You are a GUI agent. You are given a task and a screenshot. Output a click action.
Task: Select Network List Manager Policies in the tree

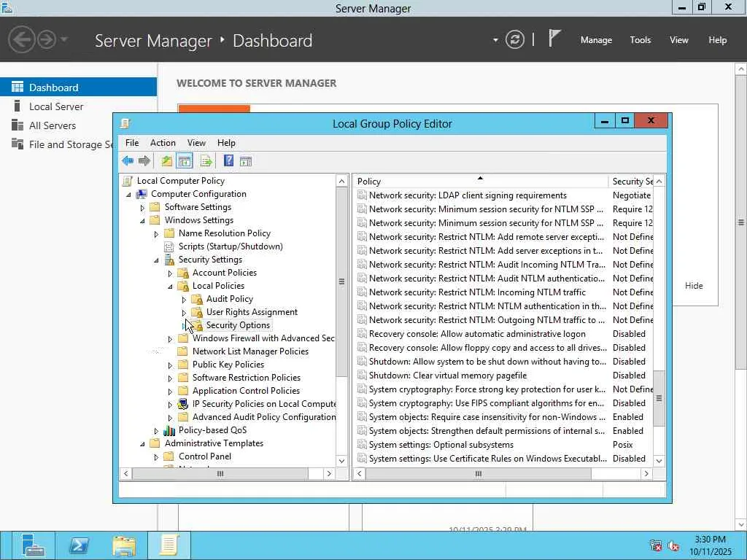point(250,351)
